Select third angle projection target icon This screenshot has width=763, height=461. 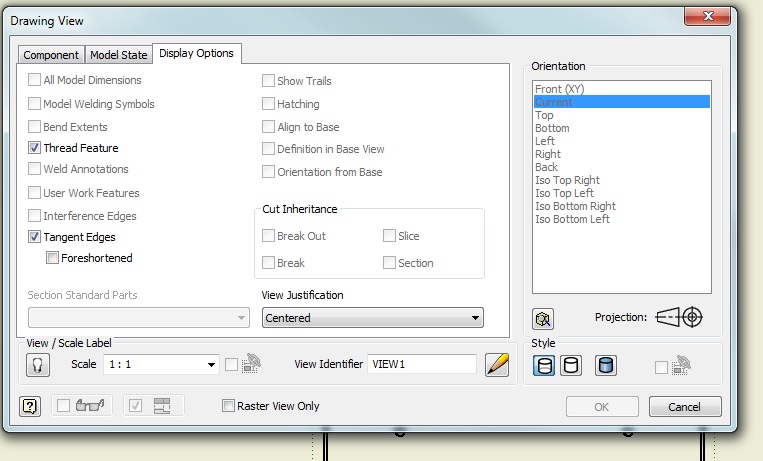(692, 317)
